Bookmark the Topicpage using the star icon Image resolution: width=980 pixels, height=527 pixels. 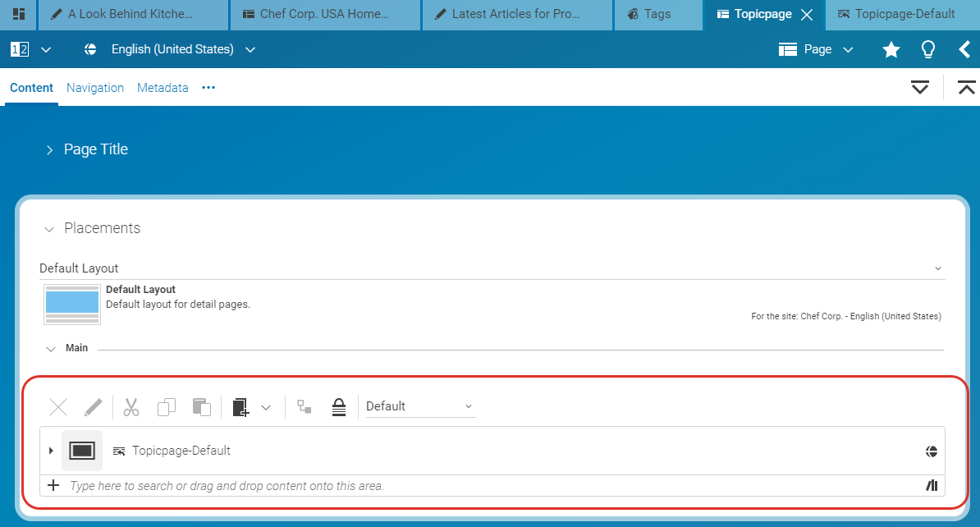891,49
